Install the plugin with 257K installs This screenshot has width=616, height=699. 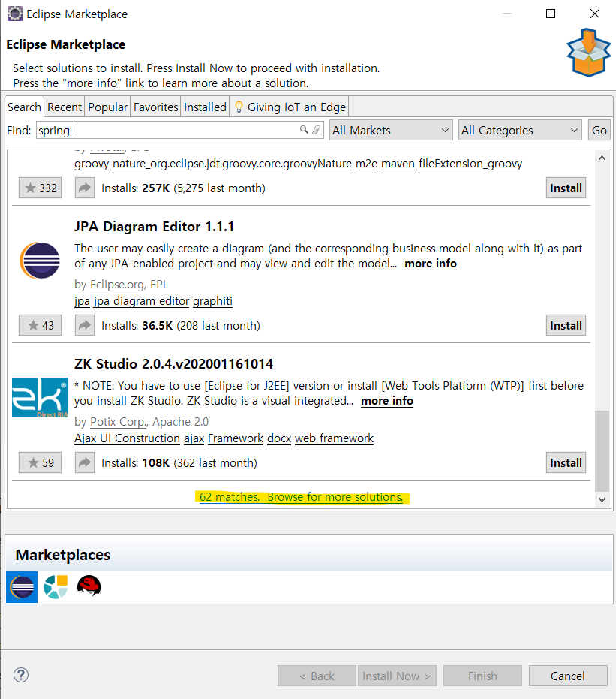coord(566,188)
